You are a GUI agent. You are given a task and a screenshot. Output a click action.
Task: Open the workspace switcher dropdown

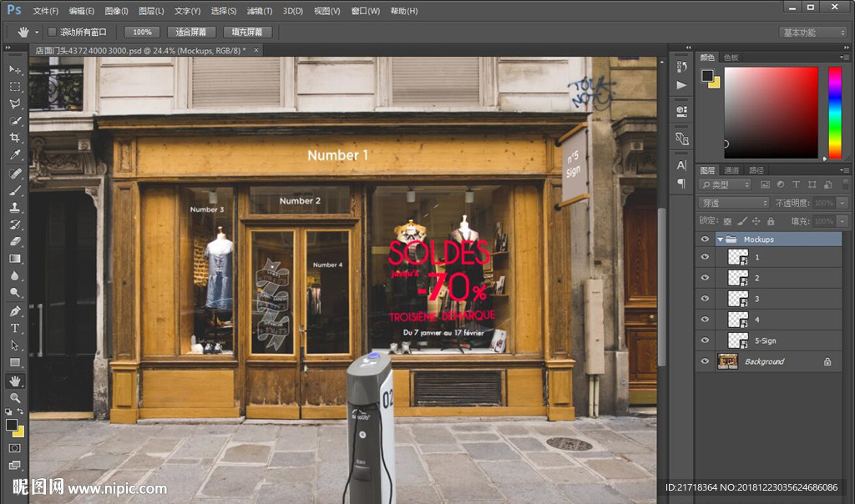coord(813,33)
